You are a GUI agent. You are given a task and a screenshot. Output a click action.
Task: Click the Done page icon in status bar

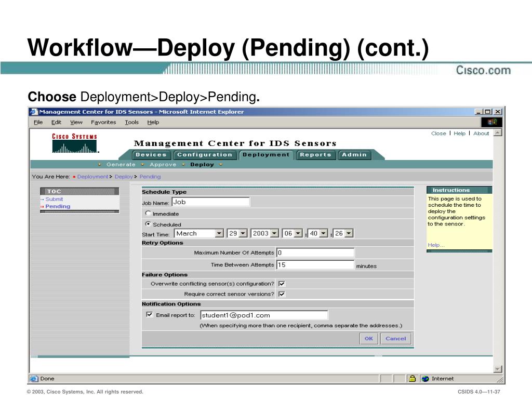pos(34,379)
